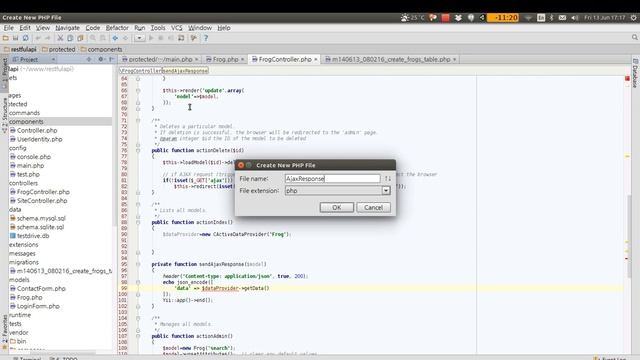Click the Help question mark icon
640x360 pixels.
(206, 38)
